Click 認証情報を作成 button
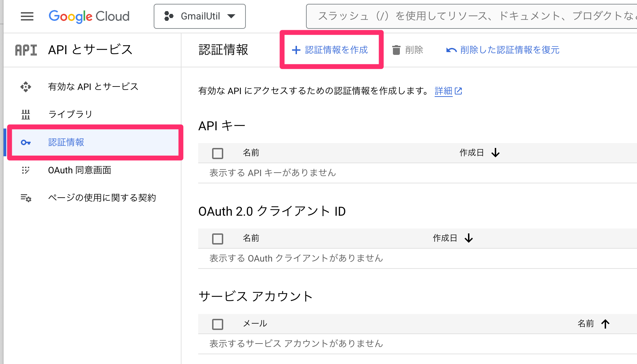The width and height of the screenshot is (637, 364). click(x=330, y=50)
